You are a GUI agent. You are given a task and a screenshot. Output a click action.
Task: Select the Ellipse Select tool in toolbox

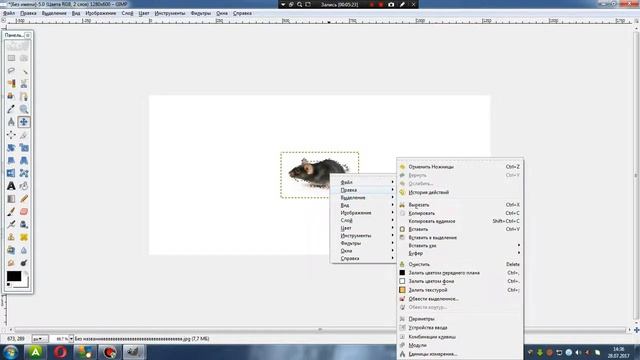point(24,58)
